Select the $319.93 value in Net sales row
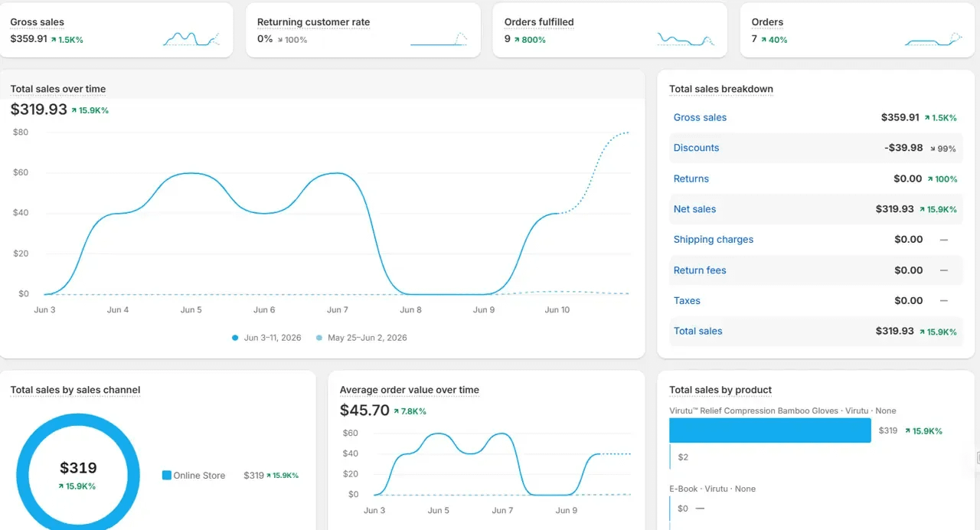This screenshot has width=980, height=530. 895,209
